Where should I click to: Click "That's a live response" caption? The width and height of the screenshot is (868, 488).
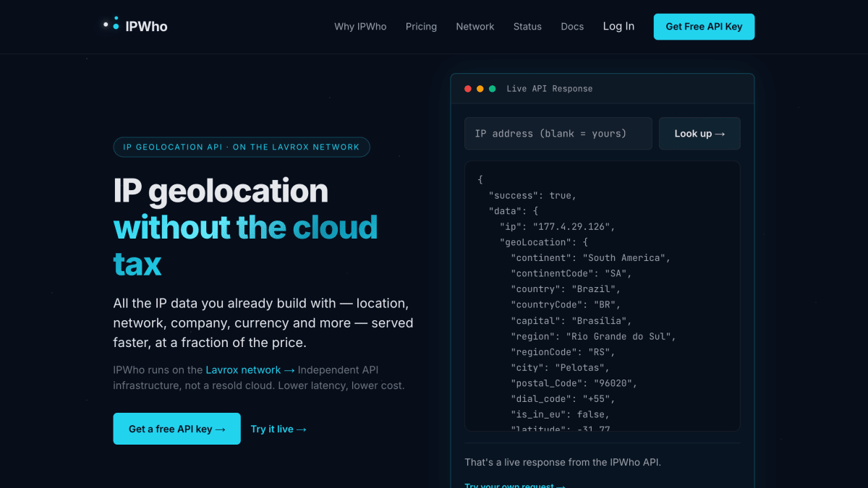[563, 462]
